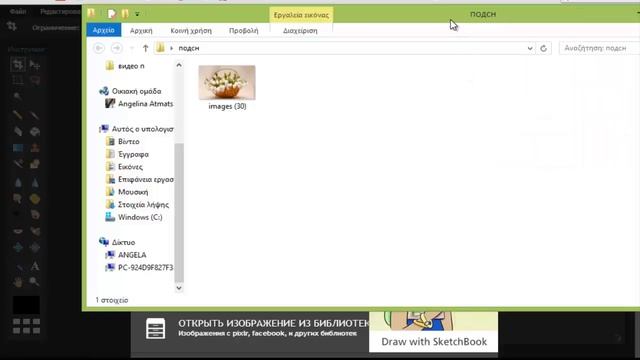
Task: Click navigation pane scroll up arrow
Action: pos(179,65)
